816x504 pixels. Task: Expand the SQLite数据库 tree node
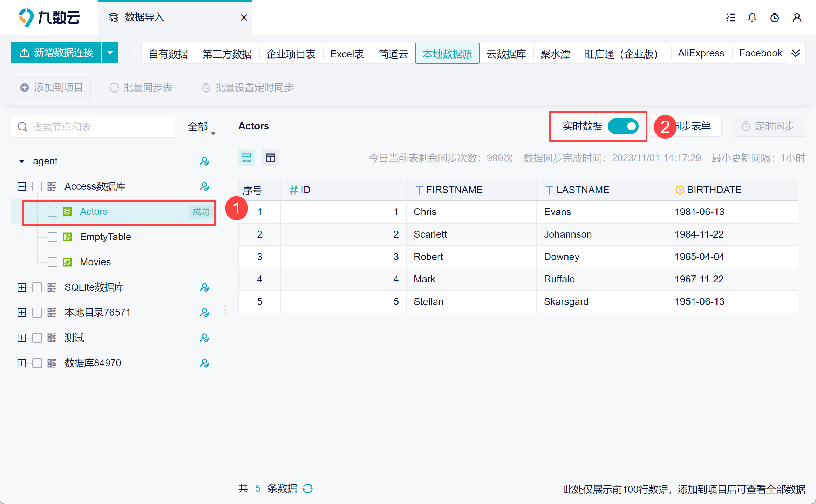pos(22,287)
